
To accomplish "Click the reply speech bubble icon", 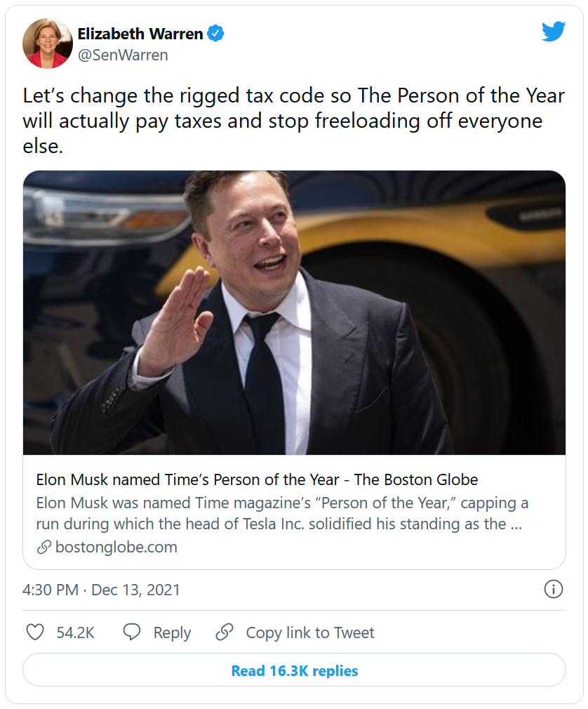I will click(x=132, y=632).
